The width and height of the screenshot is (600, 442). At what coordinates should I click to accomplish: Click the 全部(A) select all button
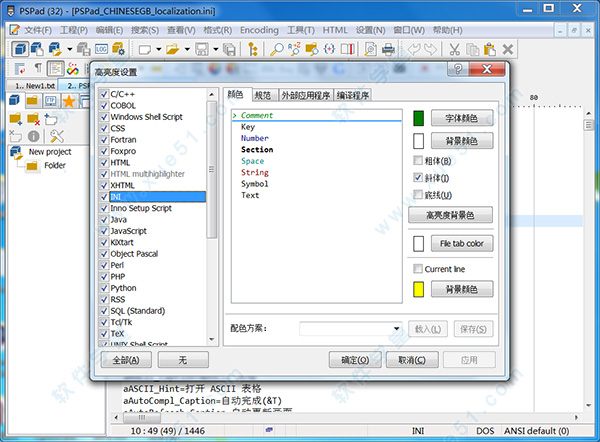tap(126, 360)
